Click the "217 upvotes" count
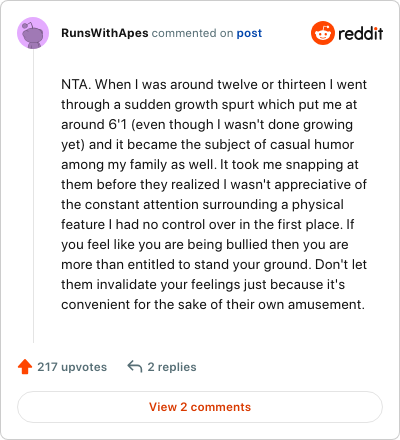This screenshot has height=440, width=400. (x=72, y=367)
